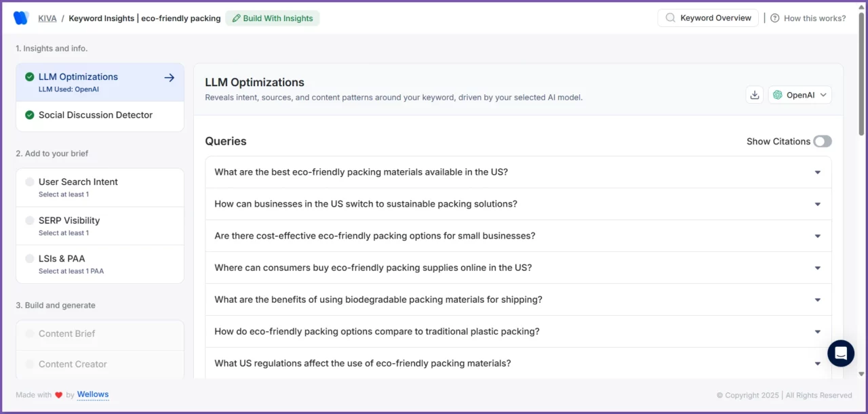Click the Build With Insights button
This screenshot has height=414, width=868.
point(273,18)
